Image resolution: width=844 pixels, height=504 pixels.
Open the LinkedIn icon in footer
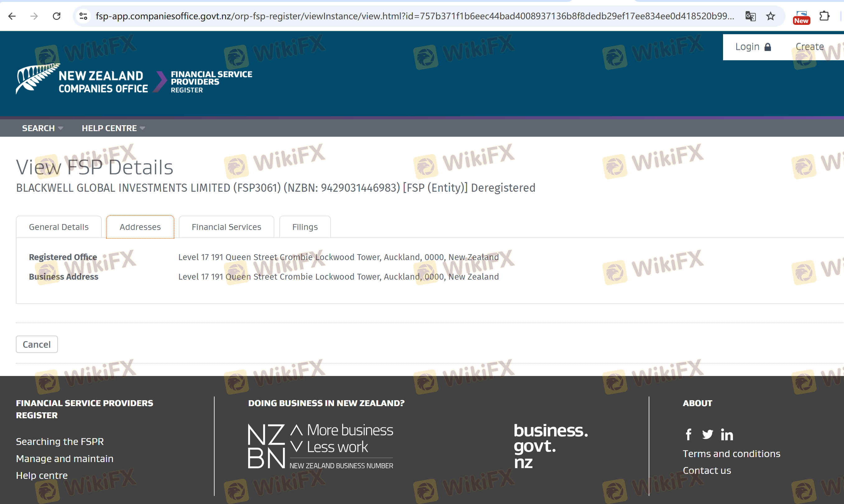727,435
